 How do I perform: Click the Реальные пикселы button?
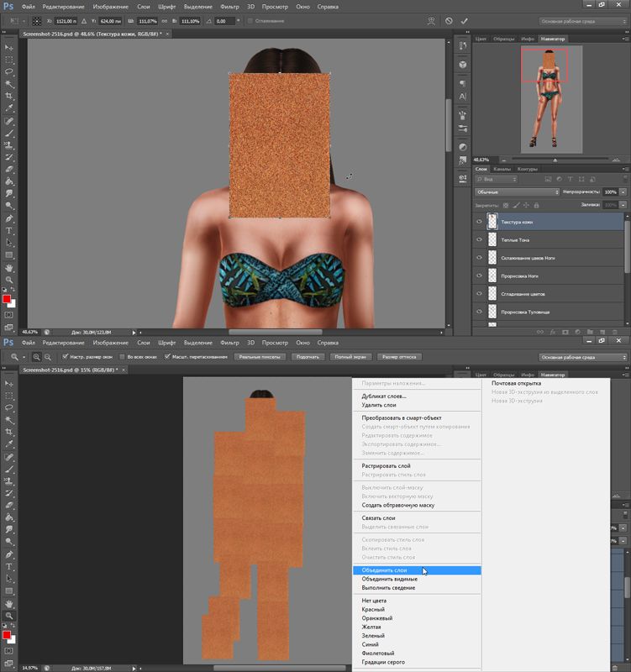click(260, 357)
